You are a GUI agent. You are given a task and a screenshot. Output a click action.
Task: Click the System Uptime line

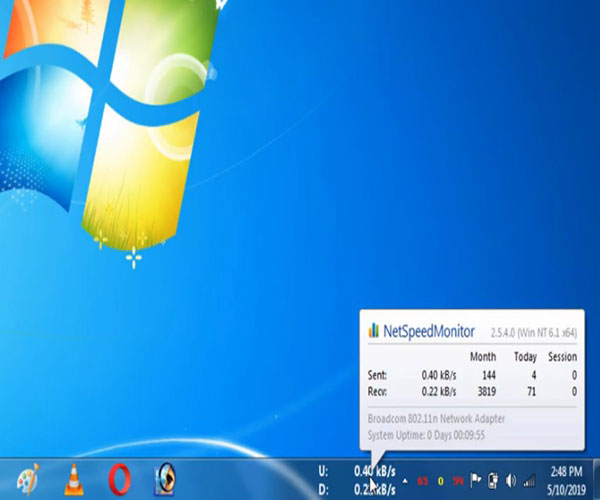point(426,435)
